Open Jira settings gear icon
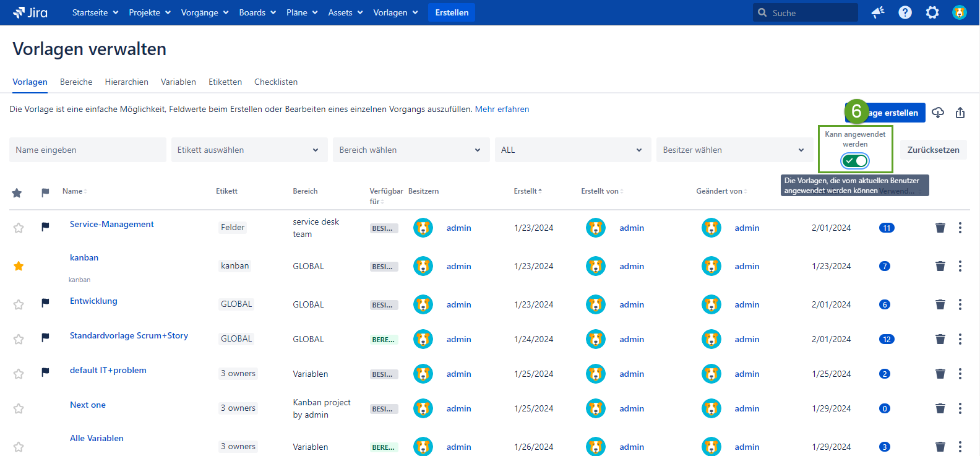Screen dimensions: 980x456 click(x=932, y=12)
